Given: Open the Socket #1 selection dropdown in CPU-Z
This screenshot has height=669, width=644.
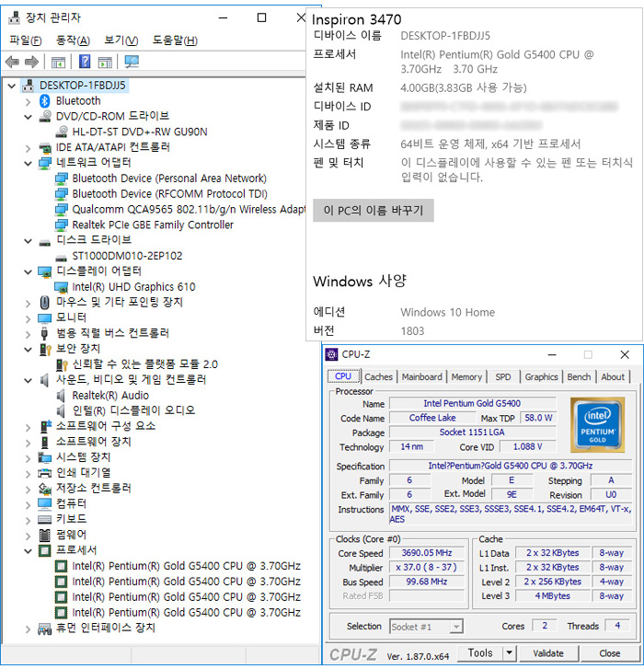Looking at the screenshot, I should [x=456, y=627].
